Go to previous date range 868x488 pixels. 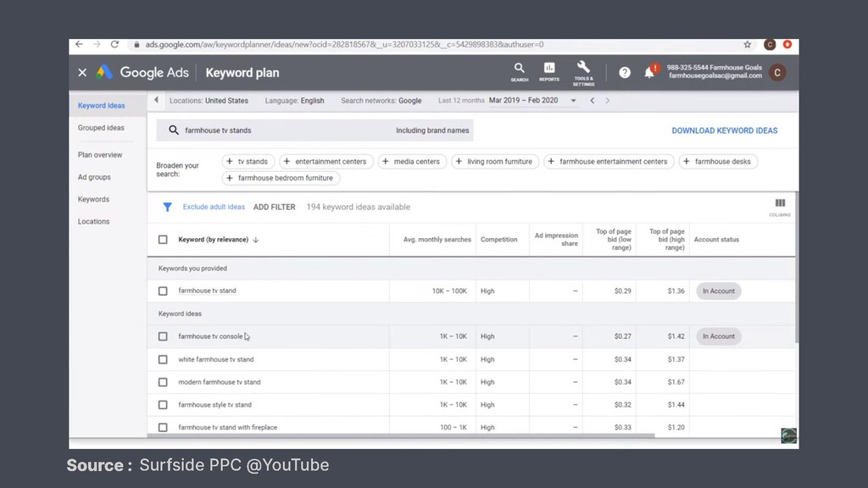pyautogui.click(x=593, y=100)
